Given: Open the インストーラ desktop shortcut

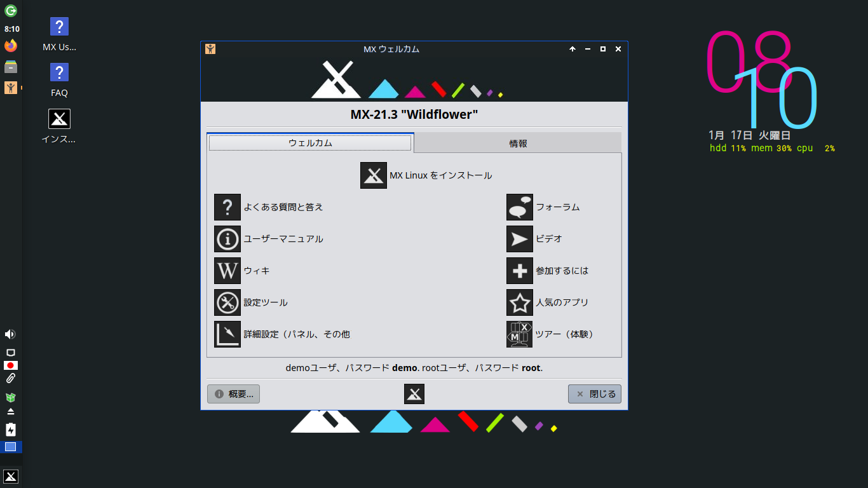Looking at the screenshot, I should point(59,126).
